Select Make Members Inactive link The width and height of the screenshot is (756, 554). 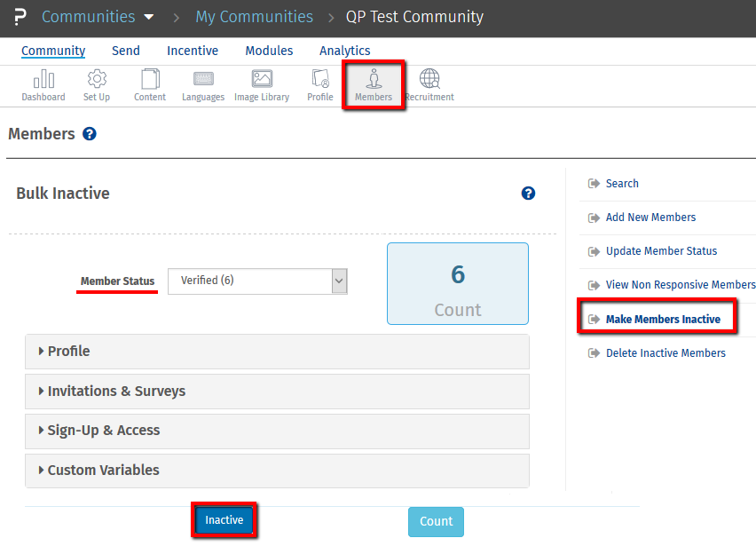coord(663,320)
